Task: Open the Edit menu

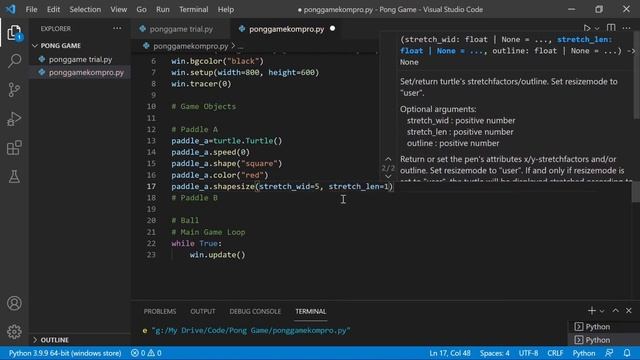Action: coord(53,9)
